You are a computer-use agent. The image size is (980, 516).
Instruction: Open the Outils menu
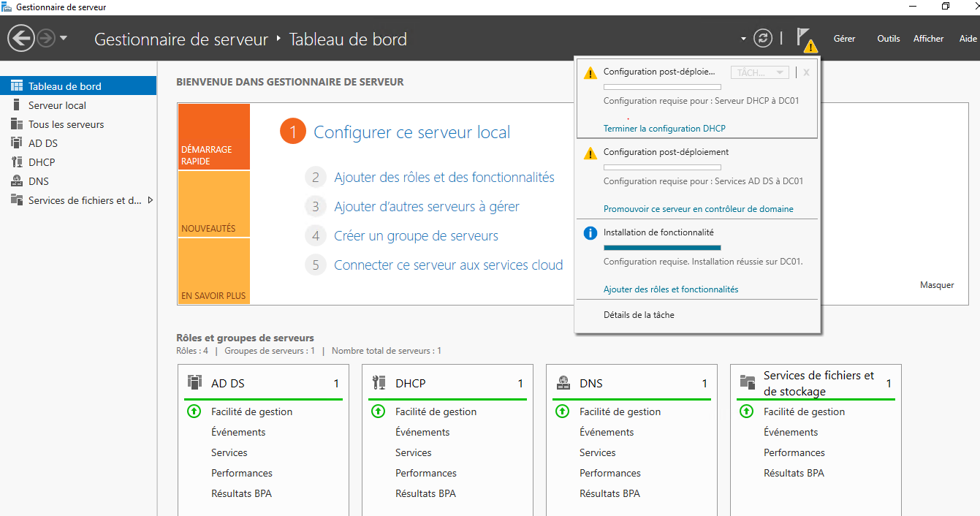pos(888,39)
